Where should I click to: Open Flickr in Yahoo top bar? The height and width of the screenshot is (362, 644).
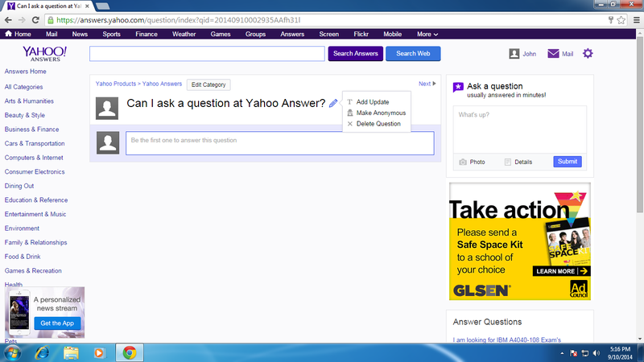click(361, 34)
